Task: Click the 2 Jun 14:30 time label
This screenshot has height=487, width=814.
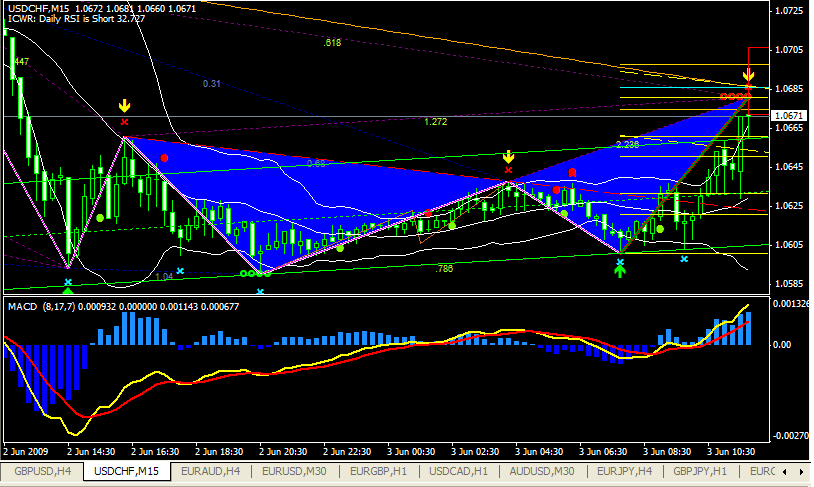Action: [x=91, y=452]
